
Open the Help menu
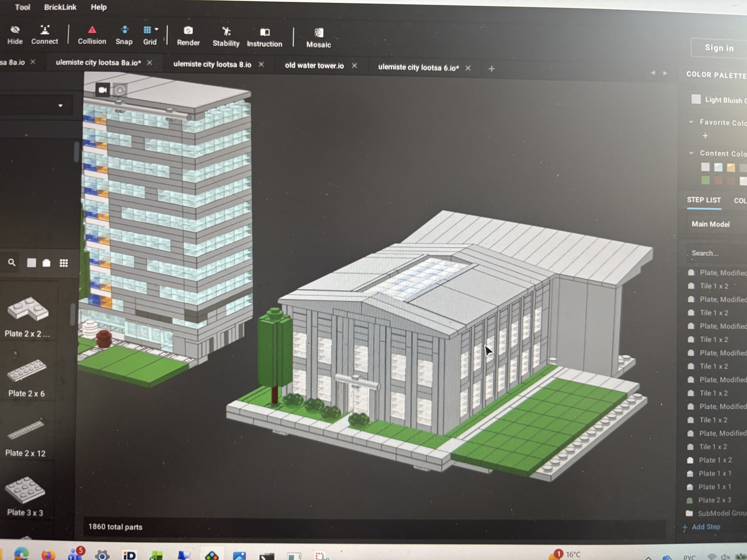pos(99,7)
